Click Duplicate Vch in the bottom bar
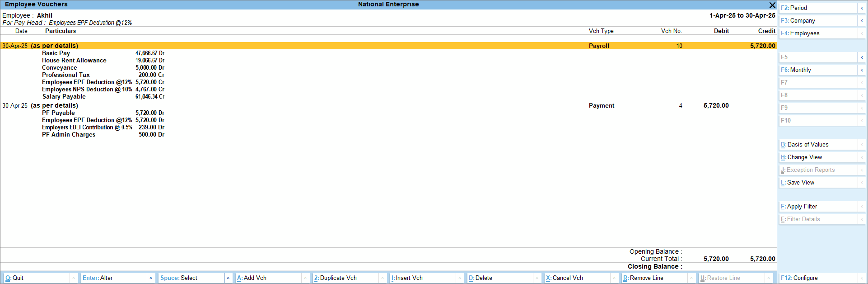Image resolution: width=868 pixels, height=284 pixels. [345, 278]
